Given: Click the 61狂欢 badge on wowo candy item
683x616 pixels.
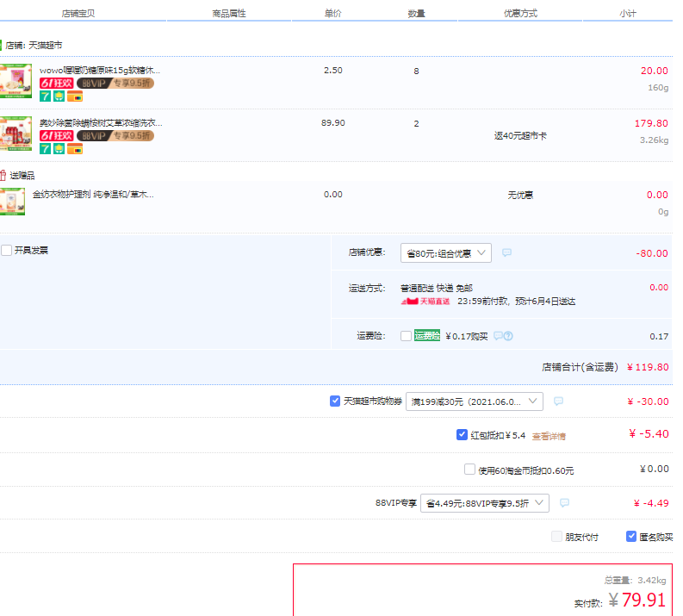Looking at the screenshot, I should pos(56,84).
